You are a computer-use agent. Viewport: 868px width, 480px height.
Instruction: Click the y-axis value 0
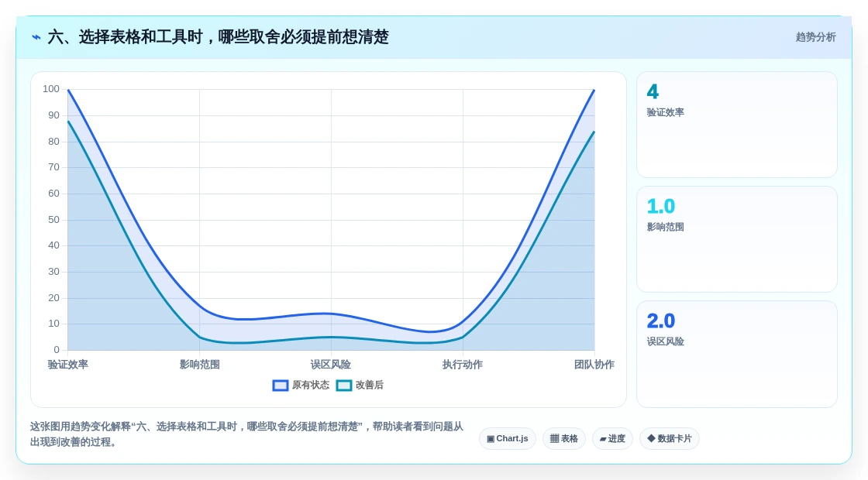(57, 349)
